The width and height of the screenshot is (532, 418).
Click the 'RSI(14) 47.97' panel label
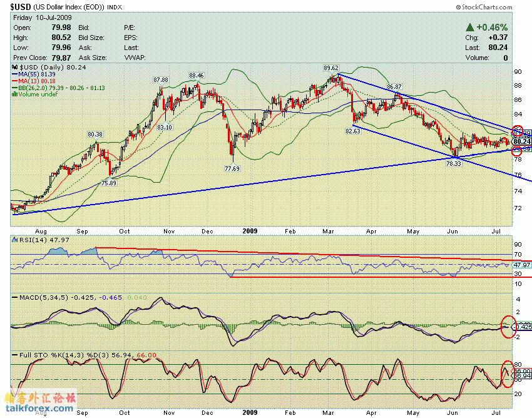44,240
